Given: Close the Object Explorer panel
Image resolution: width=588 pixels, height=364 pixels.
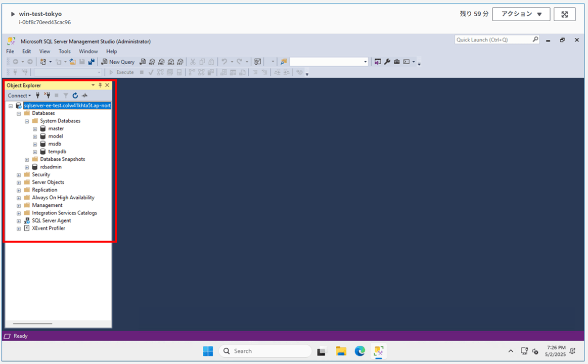Looking at the screenshot, I should [107, 85].
